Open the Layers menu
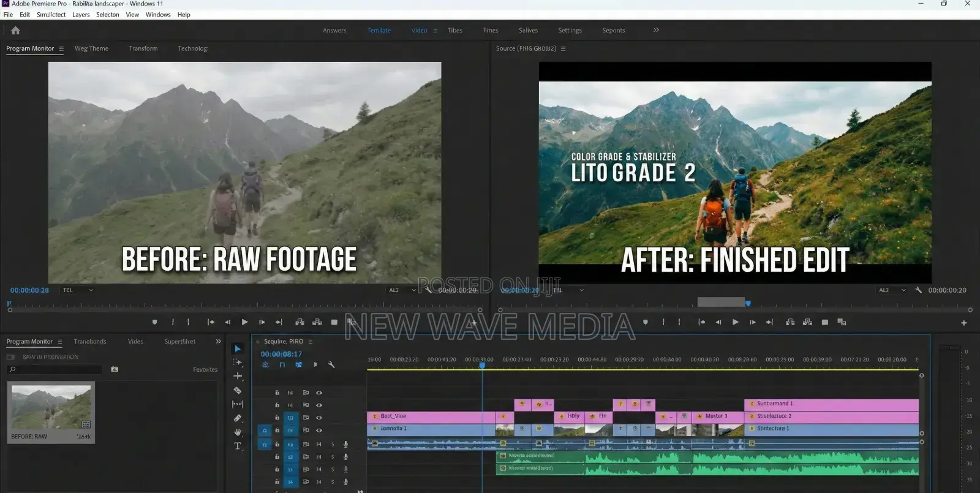The height and width of the screenshot is (493, 980). 81,15
